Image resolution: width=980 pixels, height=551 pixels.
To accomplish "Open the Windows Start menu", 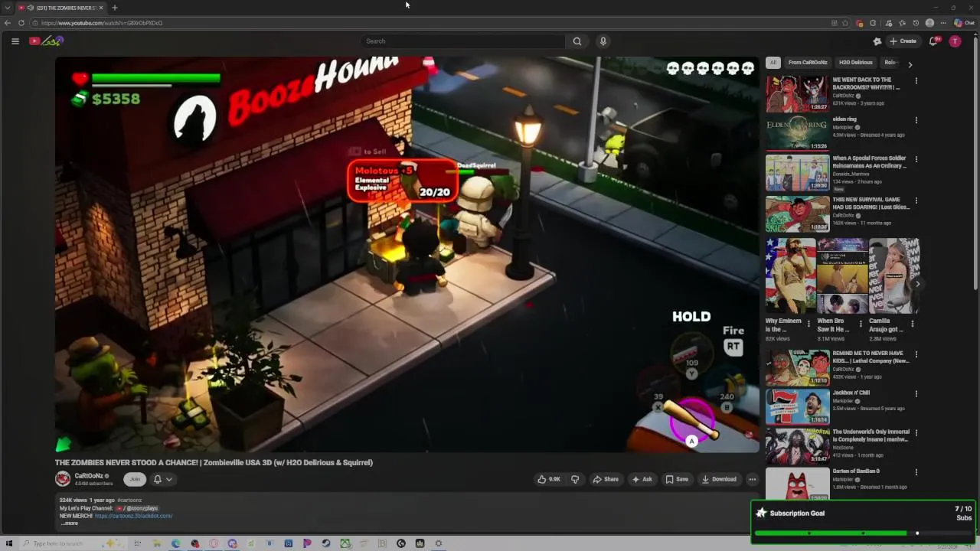I will tap(9, 543).
